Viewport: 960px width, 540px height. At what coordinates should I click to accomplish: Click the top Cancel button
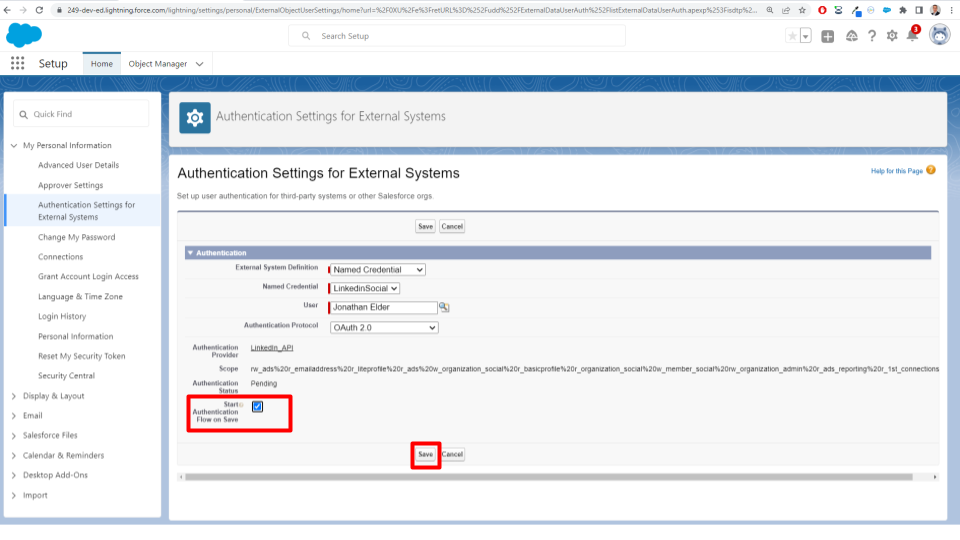tap(452, 227)
